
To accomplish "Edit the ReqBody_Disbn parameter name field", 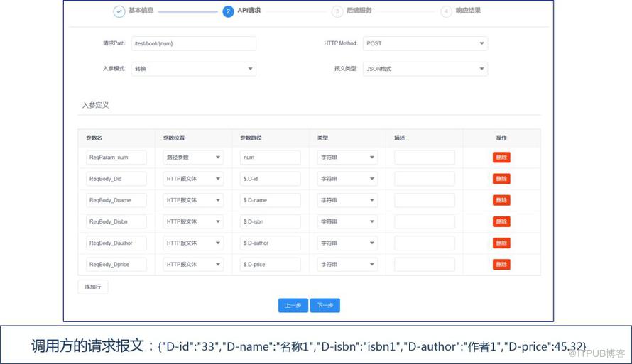I will pyautogui.click(x=116, y=221).
